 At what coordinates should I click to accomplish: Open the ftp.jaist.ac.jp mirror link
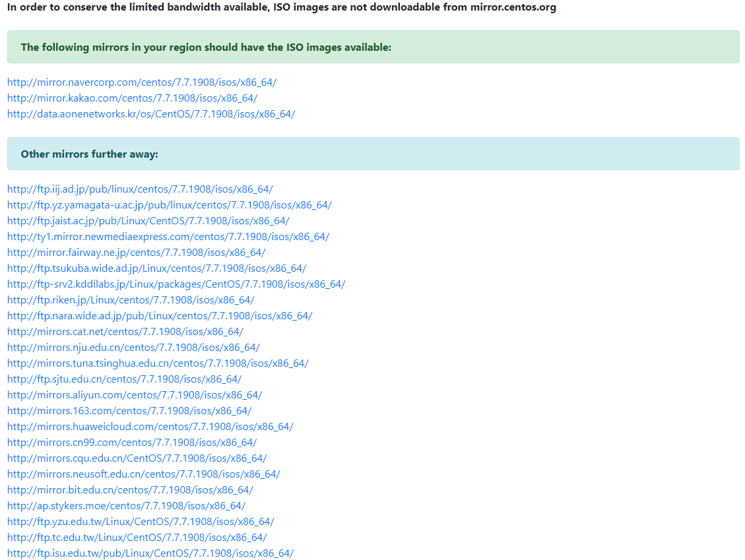148,221
